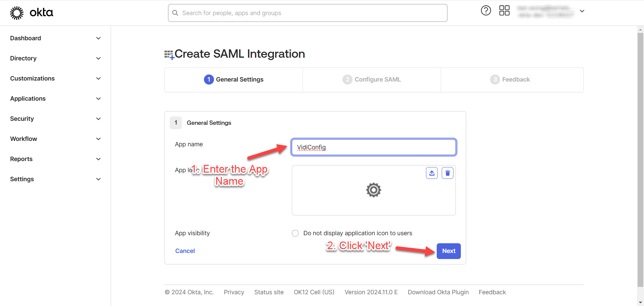Delete app logo with trash icon
The height and width of the screenshot is (306, 644).
447,173
